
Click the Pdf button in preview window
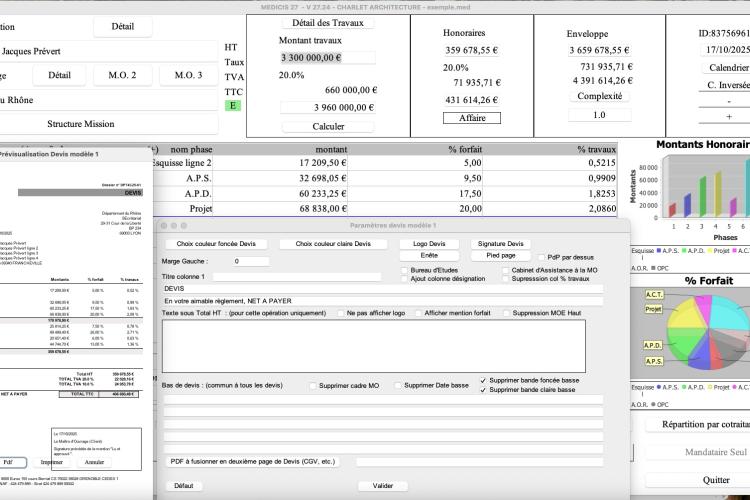click(11, 462)
